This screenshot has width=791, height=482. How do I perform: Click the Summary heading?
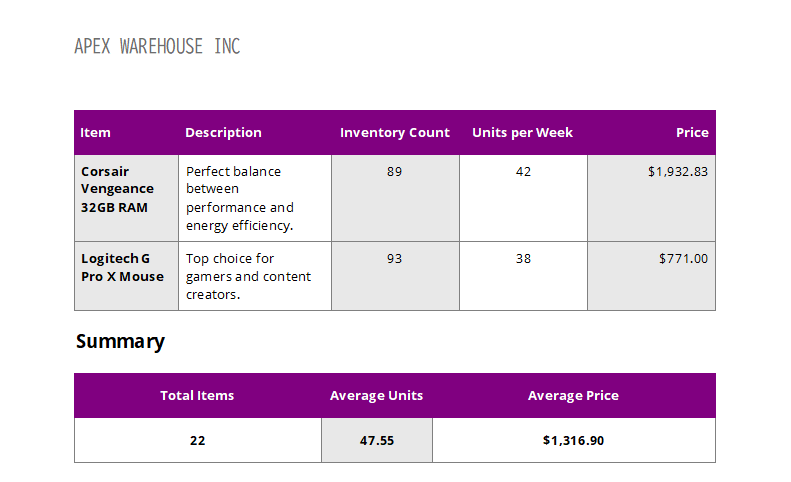click(x=120, y=342)
